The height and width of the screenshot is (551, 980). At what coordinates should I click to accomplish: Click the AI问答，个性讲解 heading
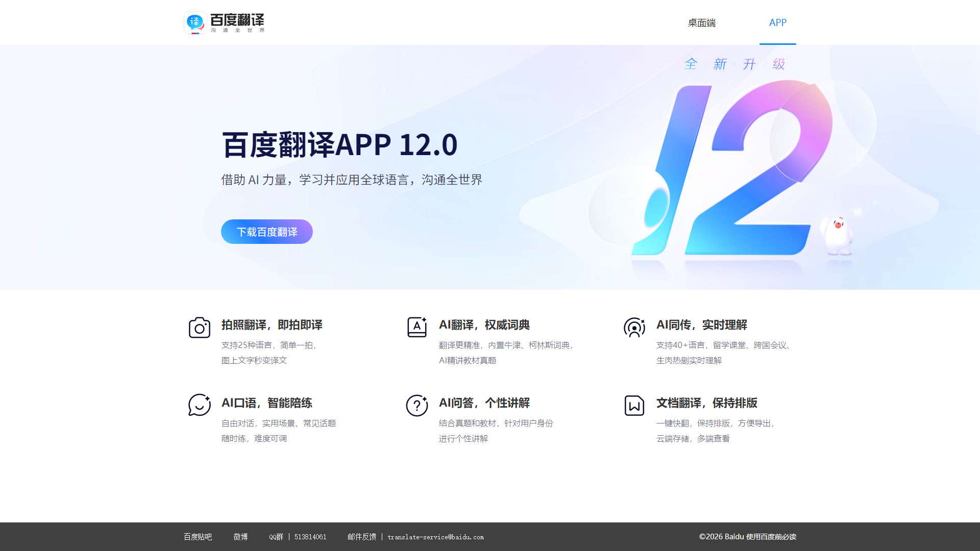point(484,403)
